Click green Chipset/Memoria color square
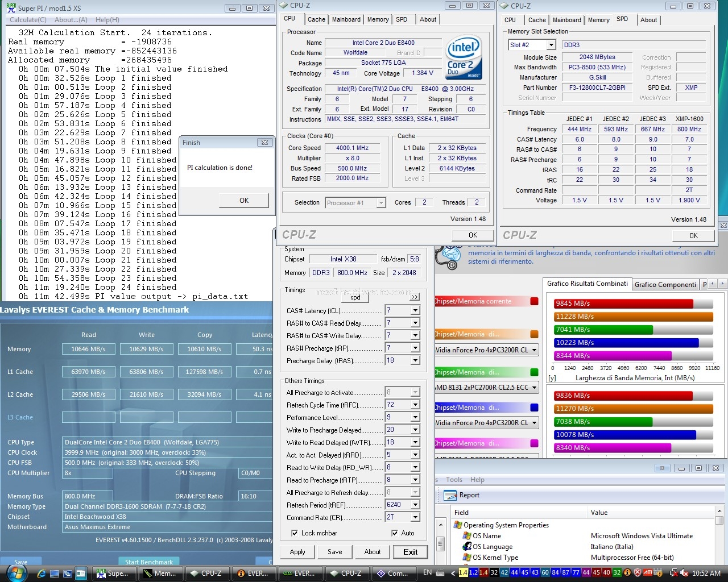 pyautogui.click(x=534, y=372)
